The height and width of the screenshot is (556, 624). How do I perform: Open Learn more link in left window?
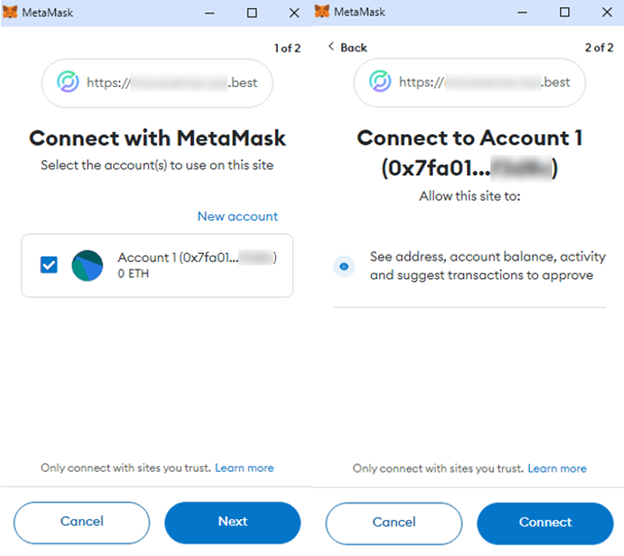[244, 468]
